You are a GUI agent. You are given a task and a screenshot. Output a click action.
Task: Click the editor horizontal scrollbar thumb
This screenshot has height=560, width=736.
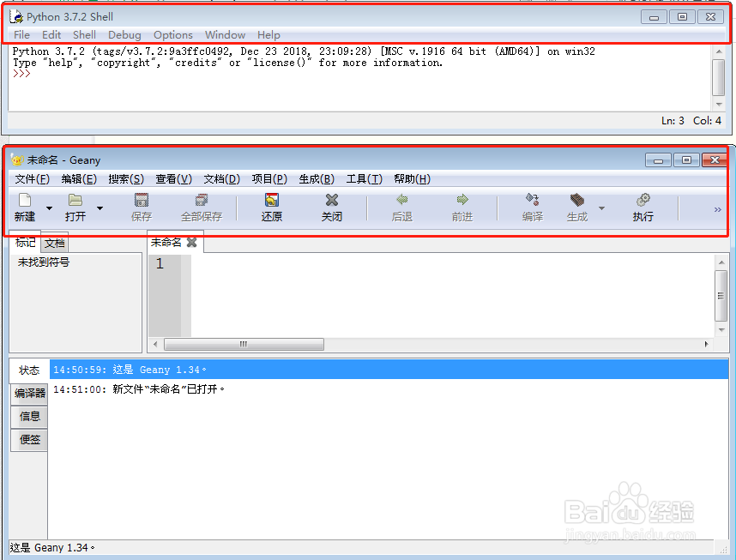coord(244,344)
